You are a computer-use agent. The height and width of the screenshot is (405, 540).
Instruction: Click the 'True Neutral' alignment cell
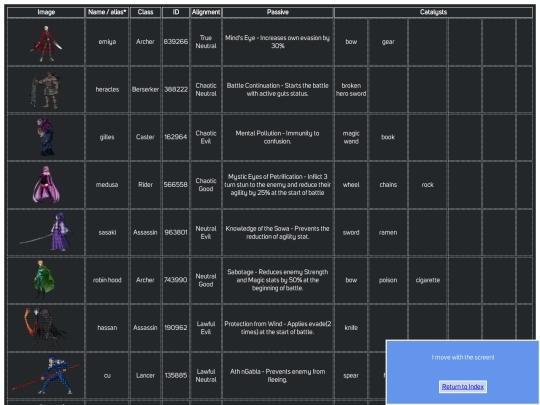206,42
